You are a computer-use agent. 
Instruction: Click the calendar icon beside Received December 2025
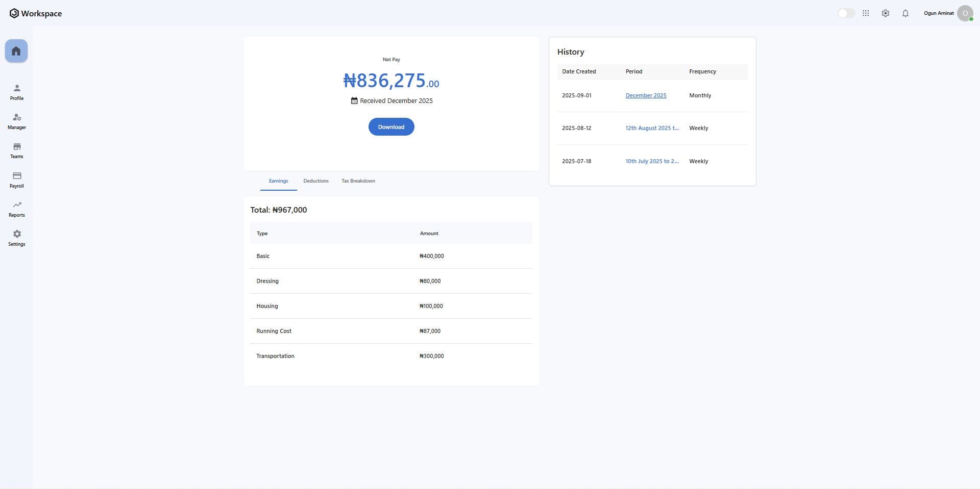point(354,101)
